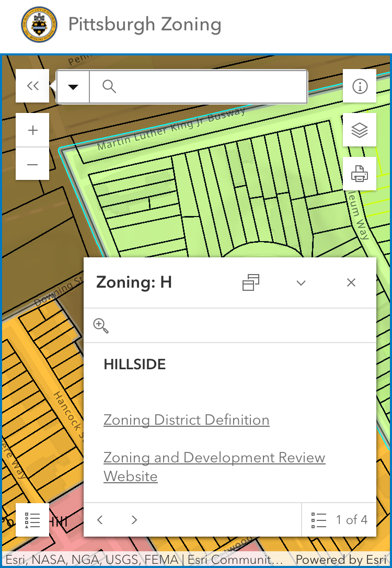Open the Zoning District Definition link
This screenshot has width=392, height=568.
click(x=187, y=420)
